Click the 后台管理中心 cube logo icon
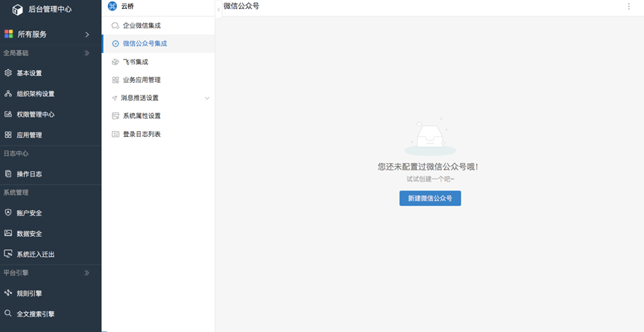The height and width of the screenshot is (332, 644). (x=18, y=10)
